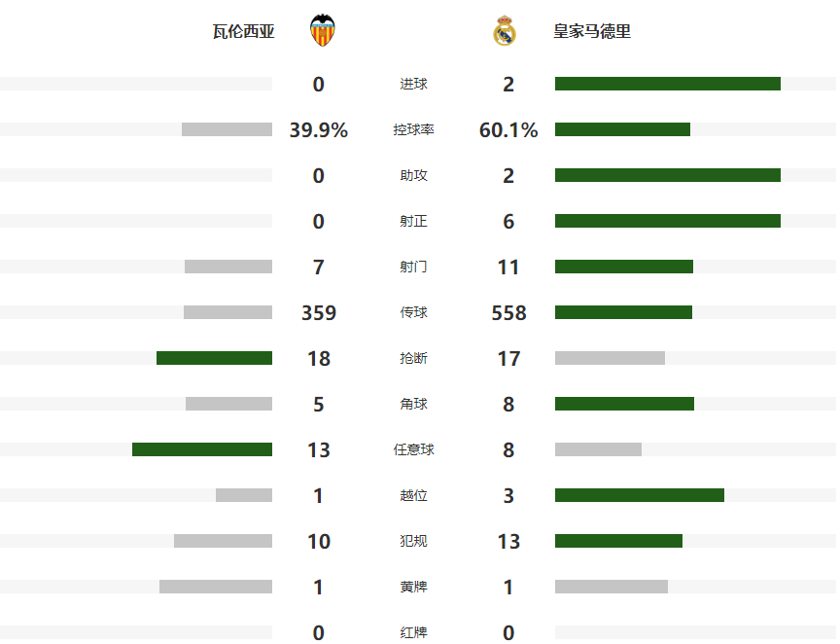Click the 红牌 stat label
Screen dimensions: 840x644
tap(413, 633)
